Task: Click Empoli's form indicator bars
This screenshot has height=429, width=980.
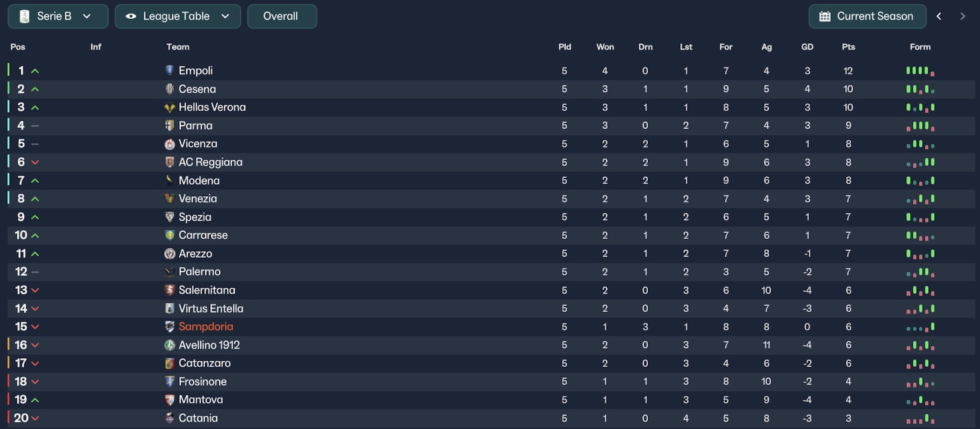Action: [x=920, y=71]
